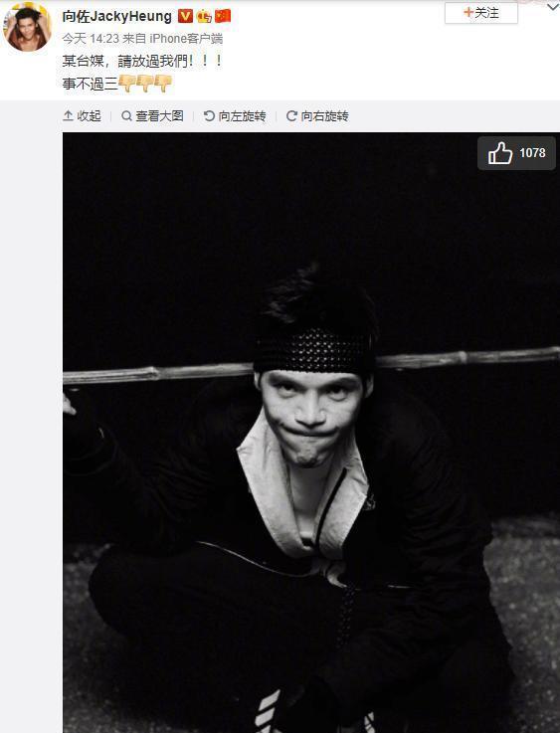
Task: Click the China flag icon after username
Action: tap(223, 16)
